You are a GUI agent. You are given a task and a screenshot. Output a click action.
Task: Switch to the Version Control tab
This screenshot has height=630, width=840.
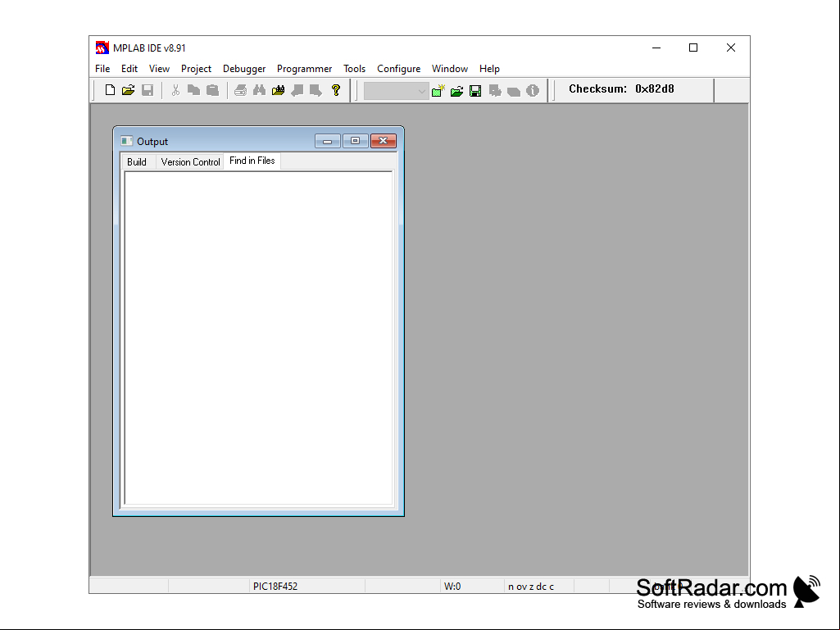[190, 161]
